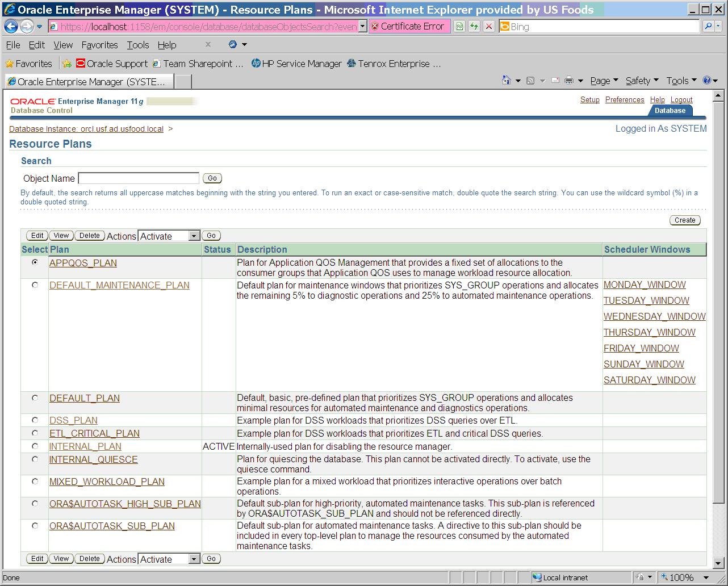Open the Safety command bar menu
728x586 pixels.
642,81
